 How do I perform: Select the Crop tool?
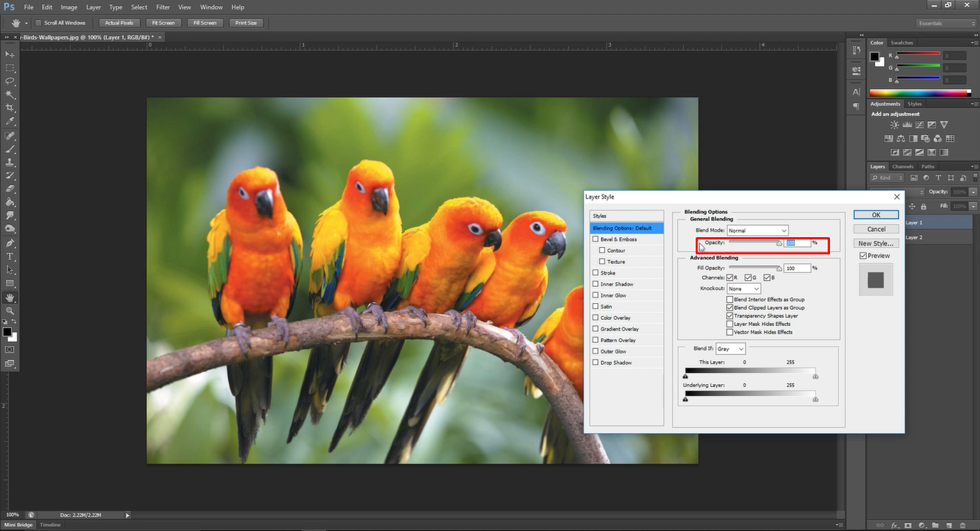coord(10,107)
